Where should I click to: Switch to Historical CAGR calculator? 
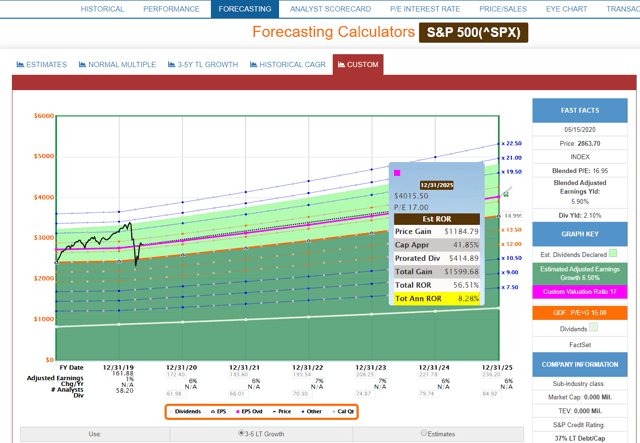288,65
